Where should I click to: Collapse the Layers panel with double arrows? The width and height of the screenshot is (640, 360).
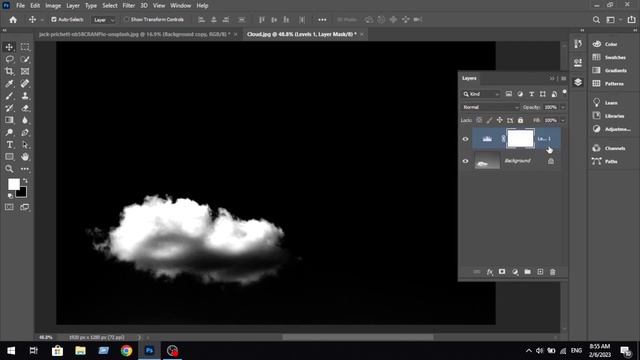552,78
